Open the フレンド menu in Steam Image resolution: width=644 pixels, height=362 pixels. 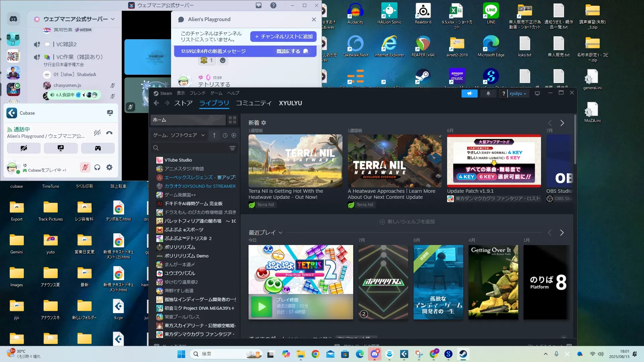197,93
